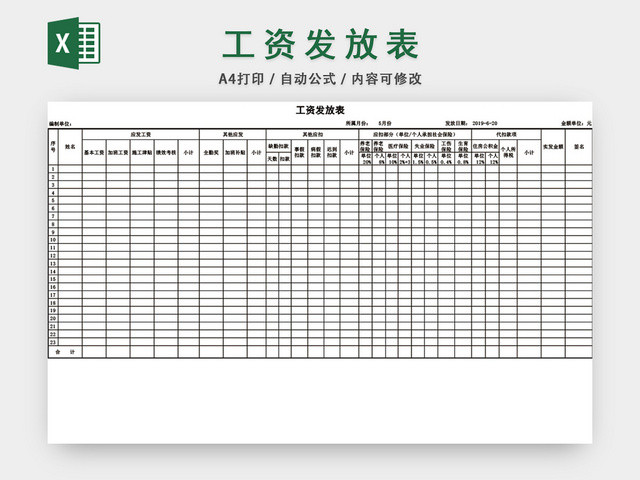Click the green Excel logo icon
This screenshot has height=480, width=640.
74,43
